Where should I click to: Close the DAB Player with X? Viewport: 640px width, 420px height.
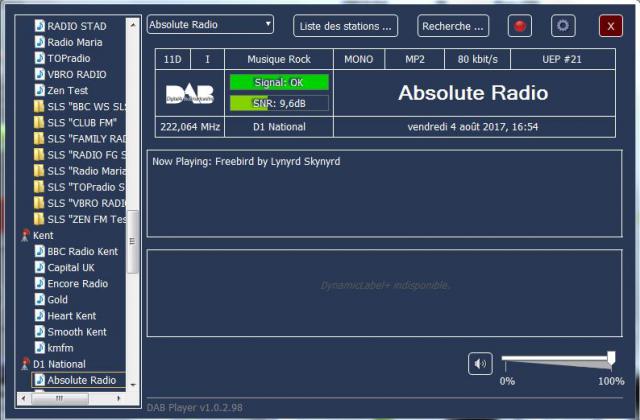pos(611,26)
